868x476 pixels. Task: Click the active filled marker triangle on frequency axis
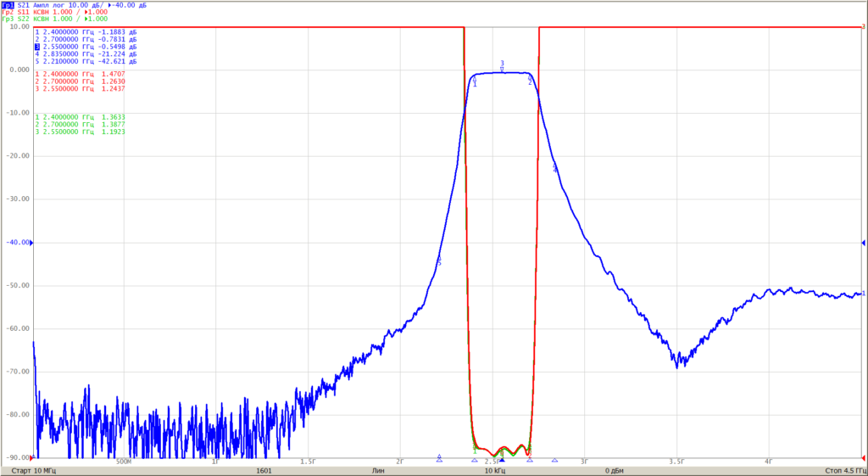502,460
